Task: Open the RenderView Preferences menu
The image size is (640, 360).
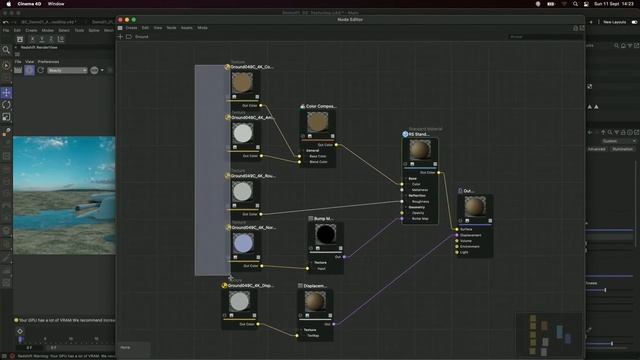Action: (49, 62)
